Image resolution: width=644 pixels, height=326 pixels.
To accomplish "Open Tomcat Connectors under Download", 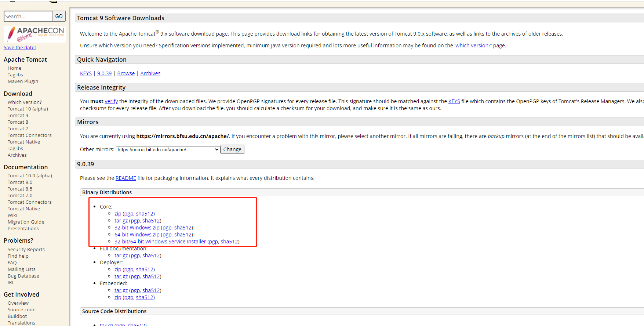I will click(x=30, y=135).
